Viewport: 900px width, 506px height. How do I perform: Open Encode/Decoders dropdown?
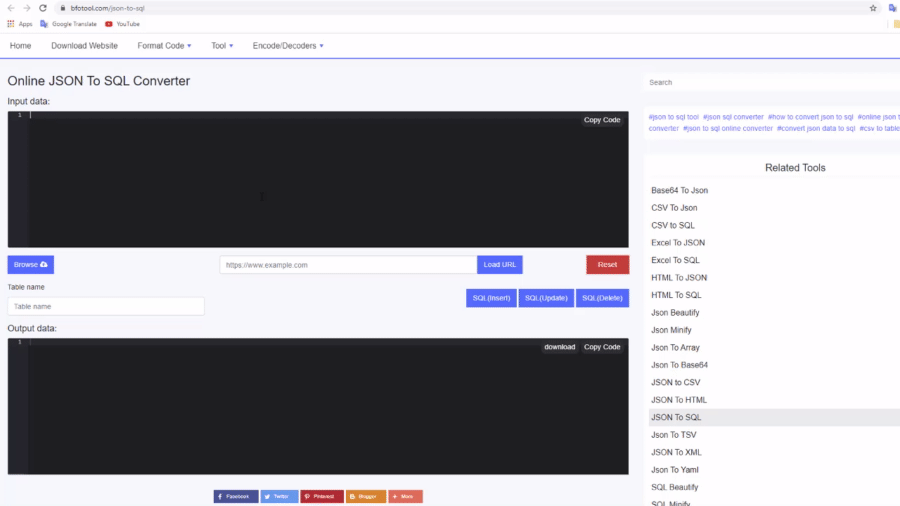coord(288,46)
